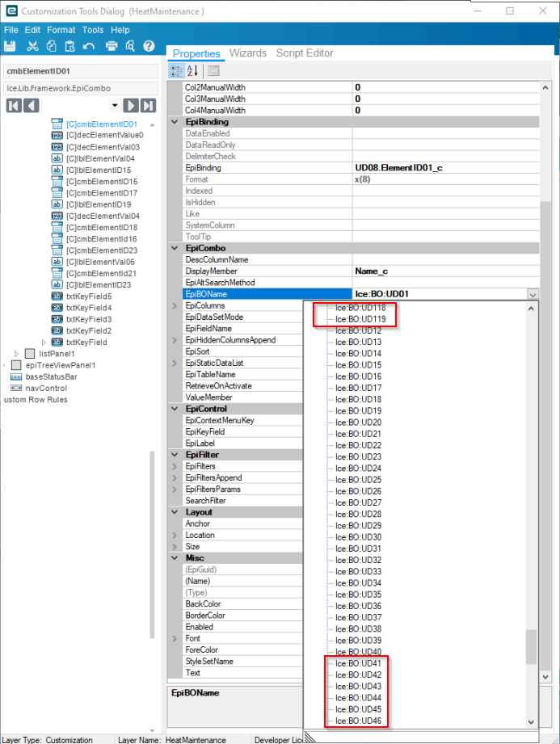
Task: Go to previous control navigation button
Action: coord(32,105)
